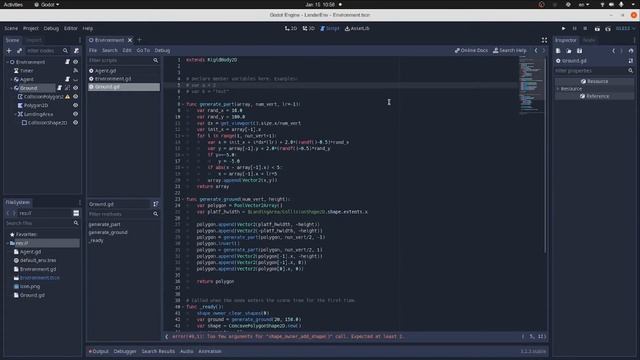Open the Debugger bottom panel

tap(125, 351)
